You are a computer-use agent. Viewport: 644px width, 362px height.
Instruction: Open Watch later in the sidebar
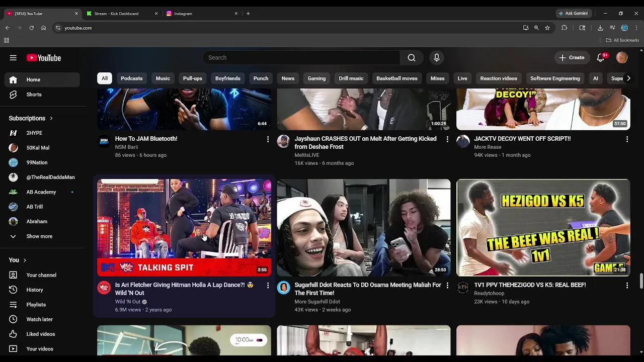click(42, 319)
